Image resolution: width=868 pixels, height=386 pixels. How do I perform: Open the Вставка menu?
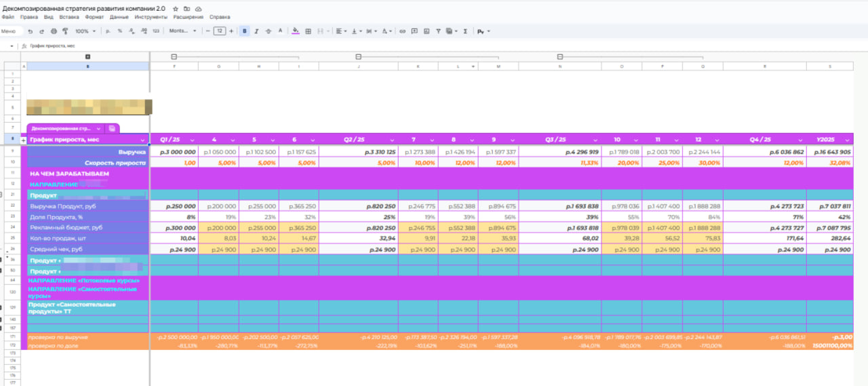pyautogui.click(x=68, y=16)
